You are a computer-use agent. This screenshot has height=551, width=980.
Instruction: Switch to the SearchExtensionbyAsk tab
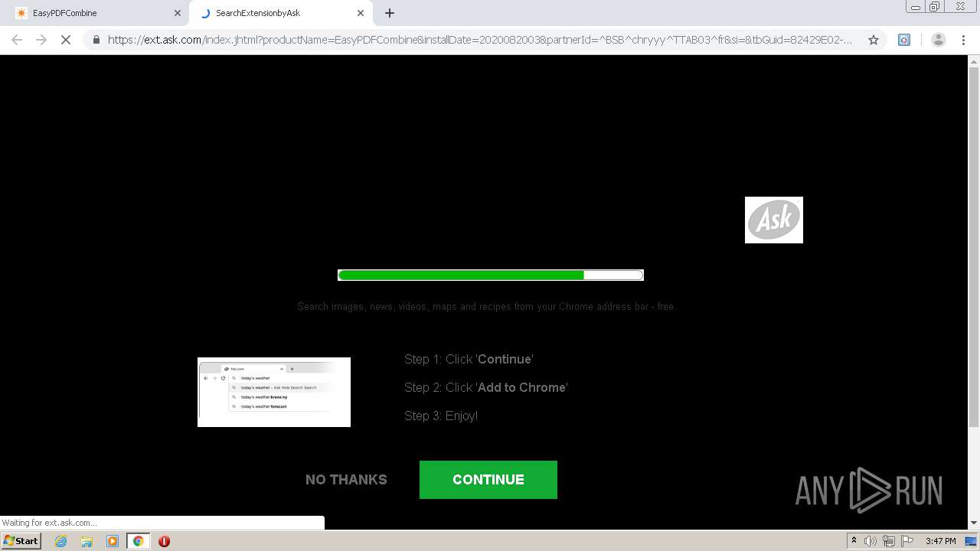(x=279, y=13)
